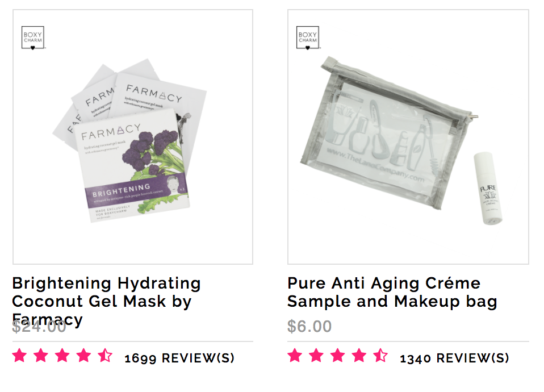544x392 pixels.
Task: Click first star of Pure Creme rating
Action: [295, 356]
